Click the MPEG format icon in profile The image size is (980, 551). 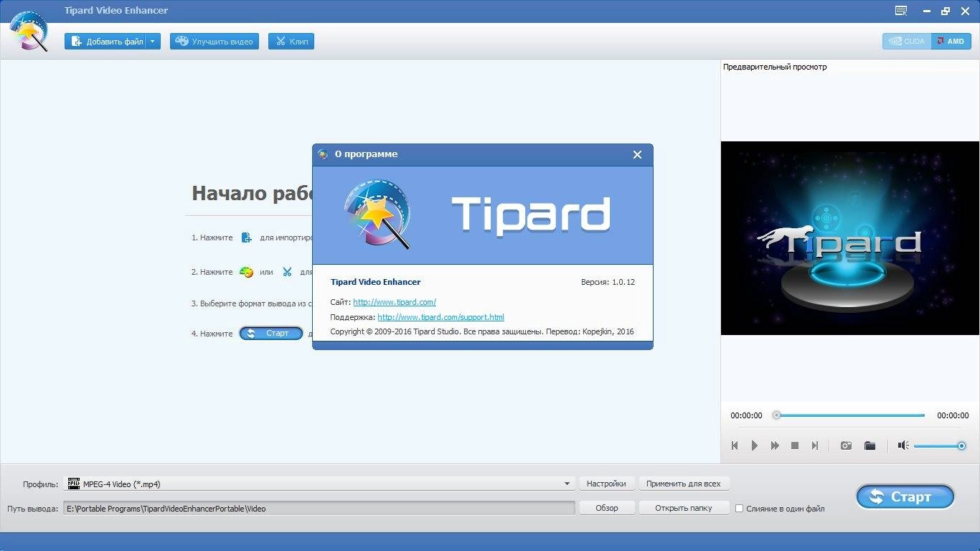[73, 484]
